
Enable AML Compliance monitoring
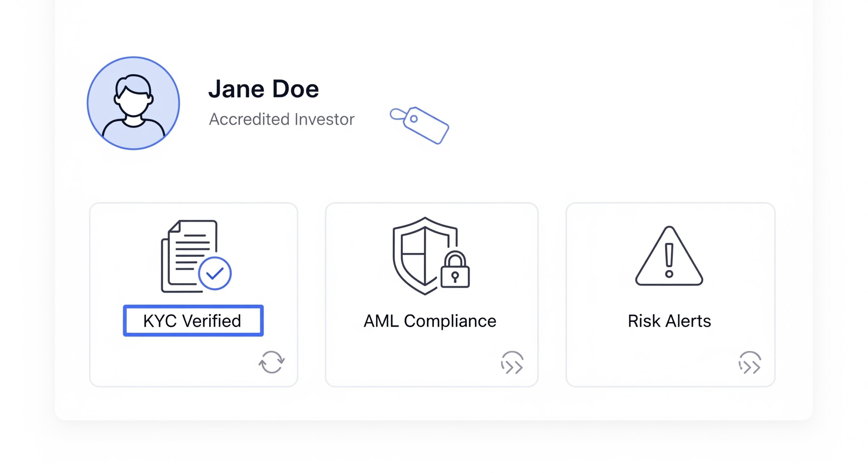pyautogui.click(x=430, y=321)
